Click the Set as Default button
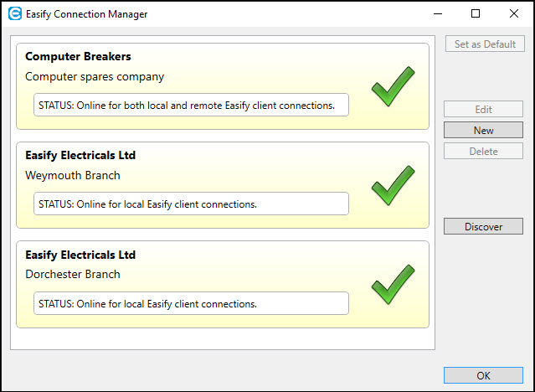Screen dimensions: 535x392 pyautogui.click(x=485, y=44)
